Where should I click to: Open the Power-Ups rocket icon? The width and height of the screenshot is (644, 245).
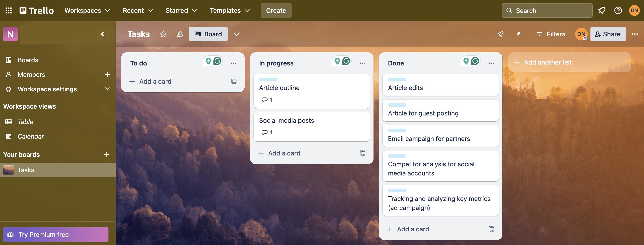click(x=501, y=34)
